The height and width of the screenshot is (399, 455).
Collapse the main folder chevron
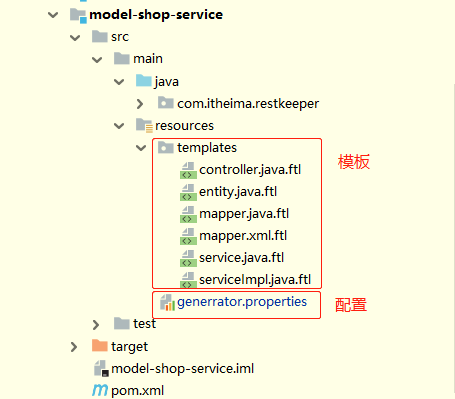[97, 60]
